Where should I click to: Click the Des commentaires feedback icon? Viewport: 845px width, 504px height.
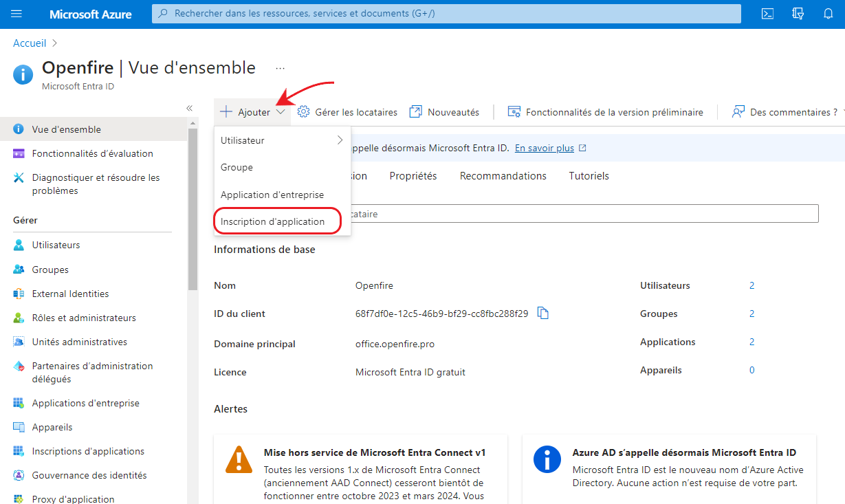click(x=738, y=111)
